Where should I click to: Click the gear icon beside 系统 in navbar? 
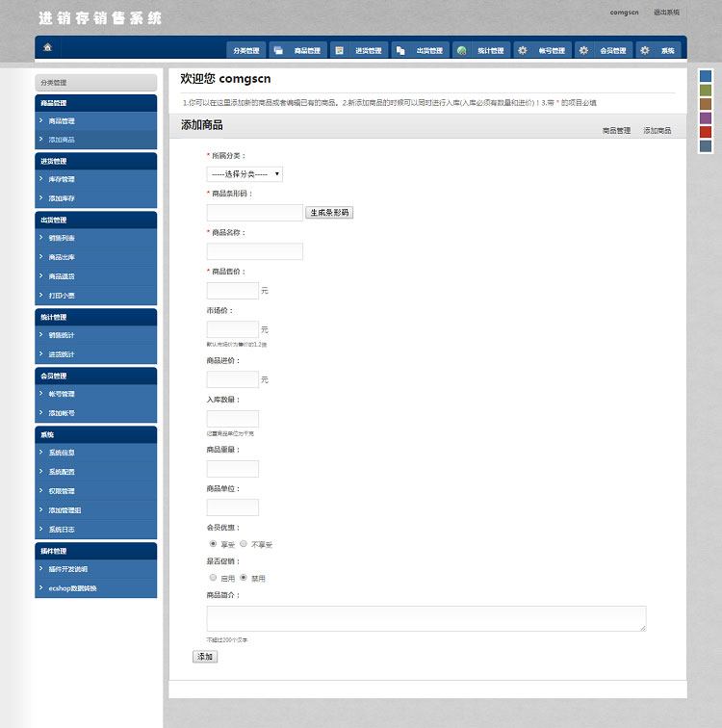[x=645, y=51]
